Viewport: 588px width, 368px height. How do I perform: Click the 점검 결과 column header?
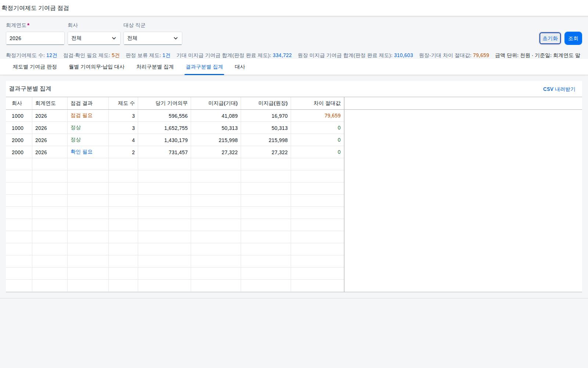point(88,103)
